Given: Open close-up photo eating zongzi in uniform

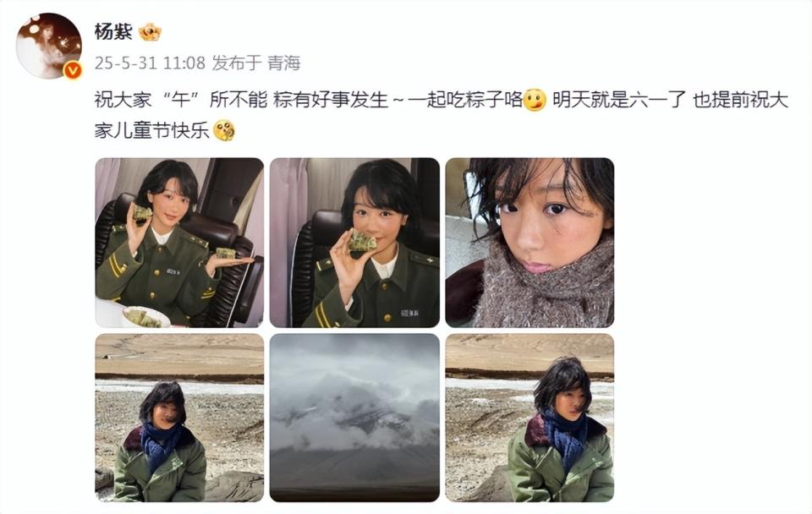Looking at the screenshot, I should coord(354,243).
